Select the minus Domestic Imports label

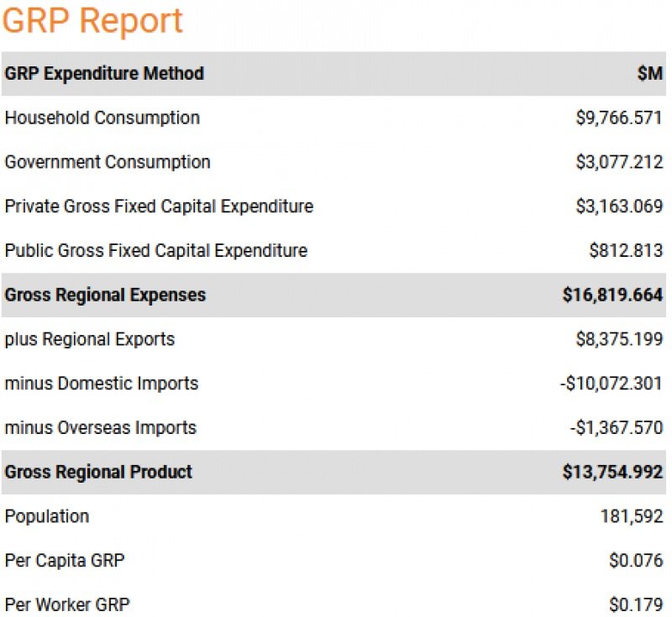(102, 384)
